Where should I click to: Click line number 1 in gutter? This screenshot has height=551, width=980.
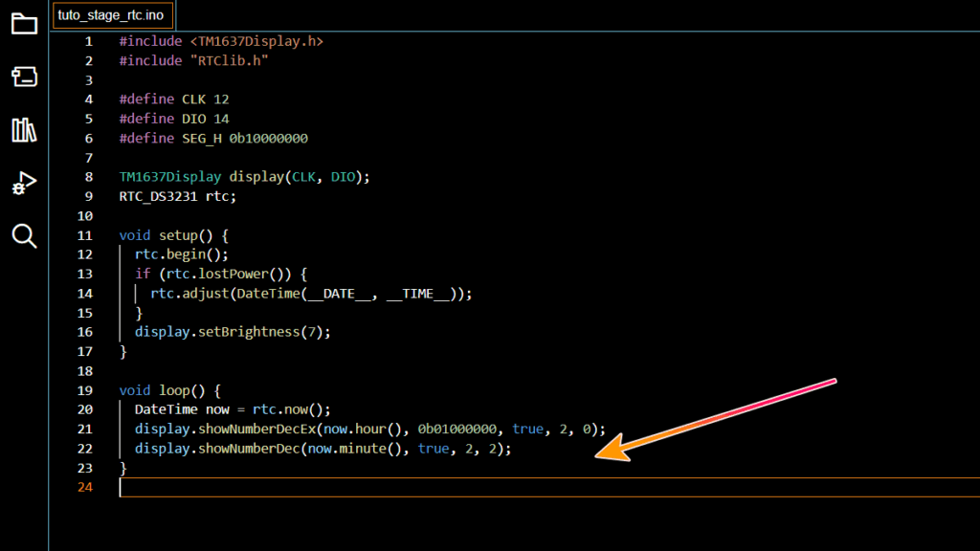tap(89, 41)
